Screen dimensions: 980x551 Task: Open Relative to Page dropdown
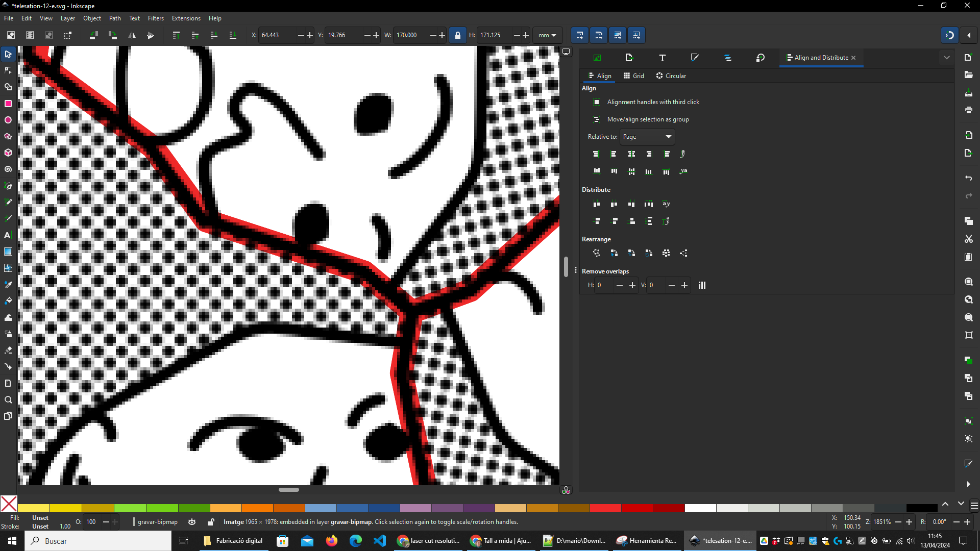pos(647,137)
